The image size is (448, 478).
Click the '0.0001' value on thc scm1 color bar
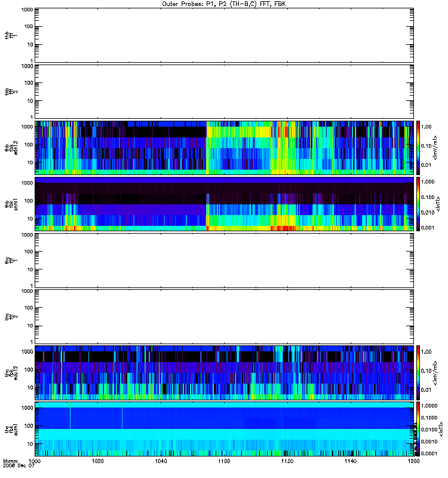429,454
